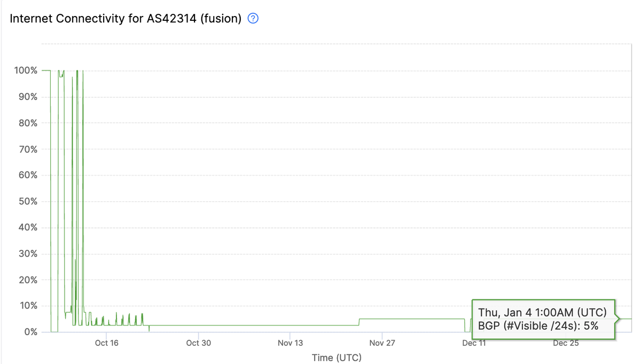Click the 100% y-axis label

tap(26, 70)
